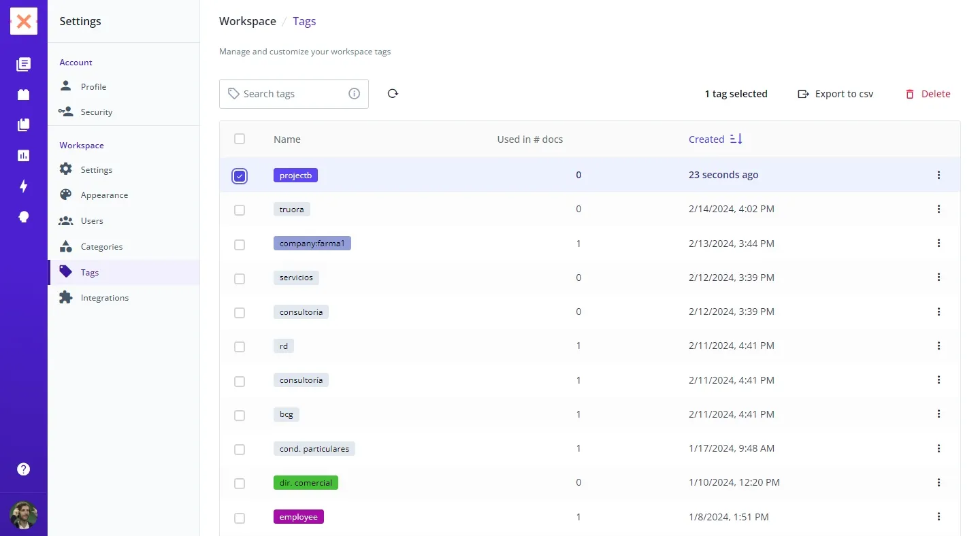Click Export to csv button

pyautogui.click(x=835, y=94)
